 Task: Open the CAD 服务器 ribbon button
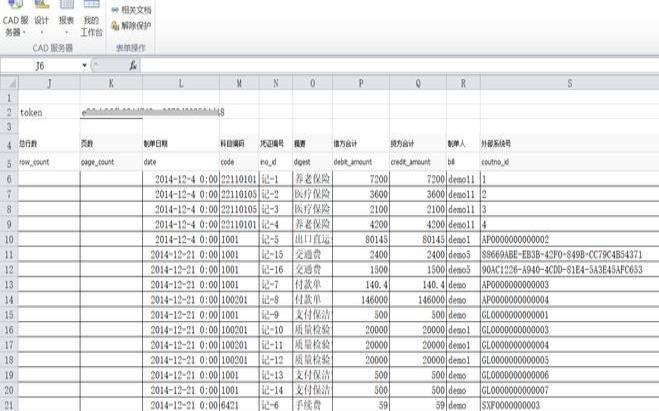(x=14, y=20)
